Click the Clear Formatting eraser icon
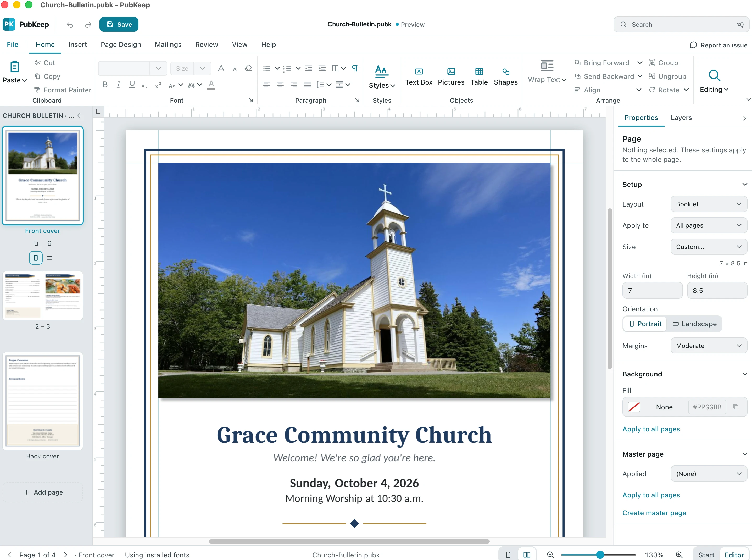 pos(248,68)
